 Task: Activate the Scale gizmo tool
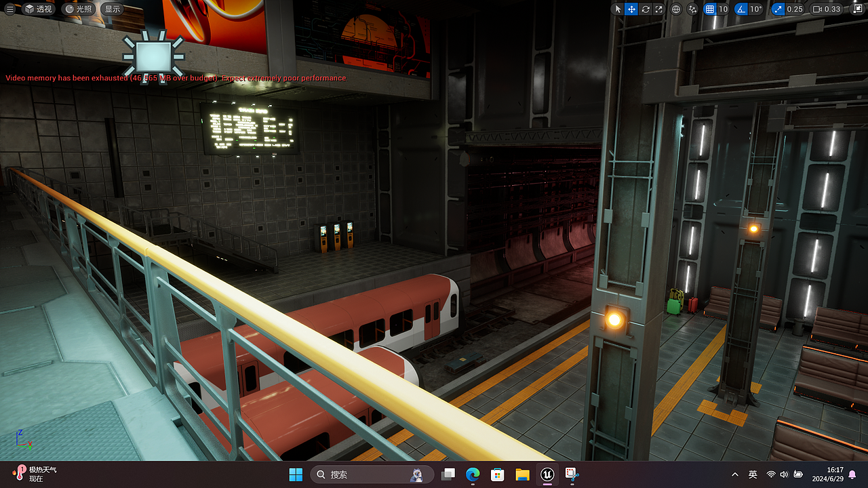coord(658,9)
